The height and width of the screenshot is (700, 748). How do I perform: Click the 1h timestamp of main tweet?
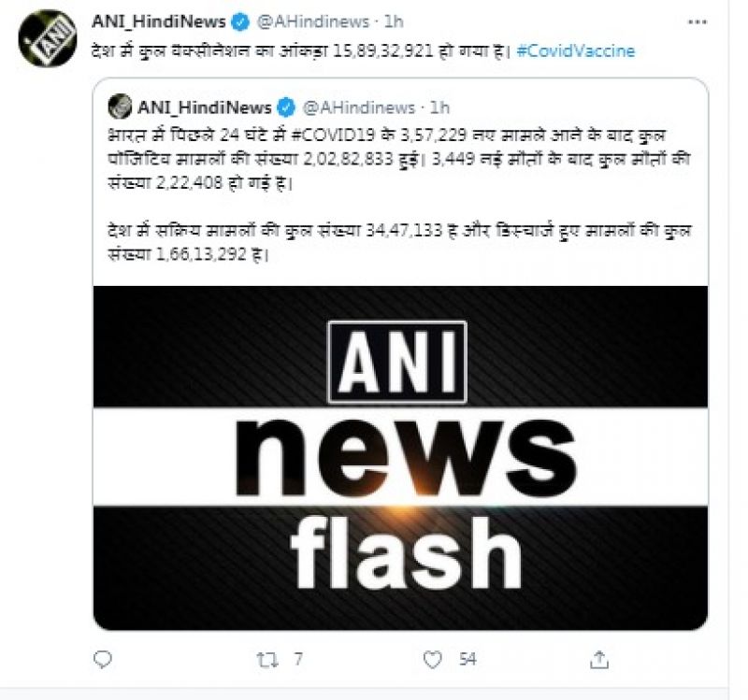pos(394,21)
